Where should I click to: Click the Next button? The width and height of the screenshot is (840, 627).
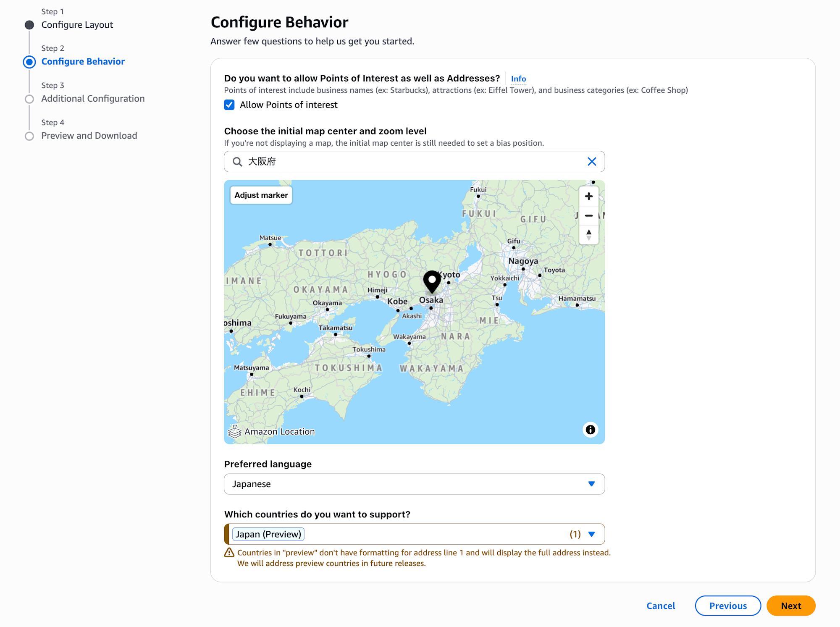(x=790, y=606)
